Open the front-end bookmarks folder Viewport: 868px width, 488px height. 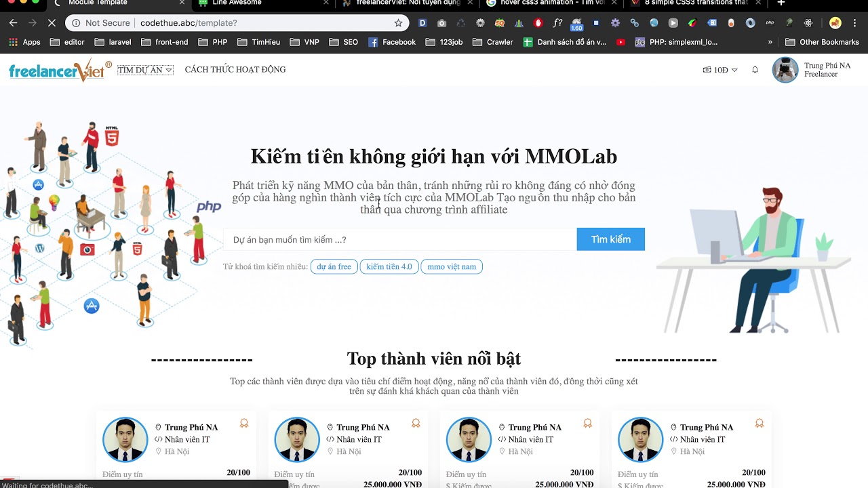point(165,42)
